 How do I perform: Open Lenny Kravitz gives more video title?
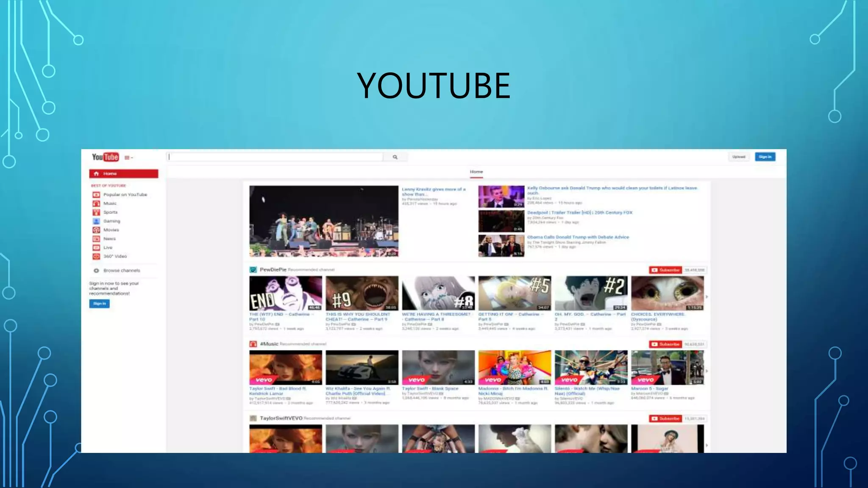pyautogui.click(x=434, y=191)
